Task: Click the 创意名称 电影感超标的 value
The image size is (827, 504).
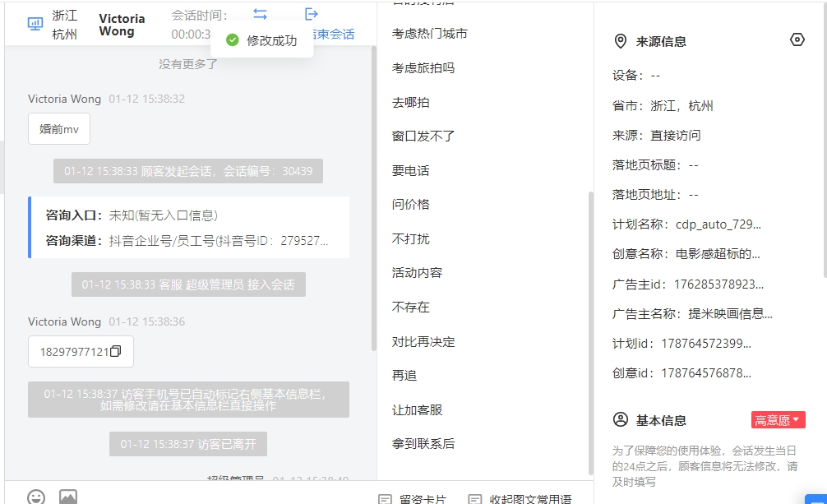Action: pyautogui.click(x=718, y=254)
